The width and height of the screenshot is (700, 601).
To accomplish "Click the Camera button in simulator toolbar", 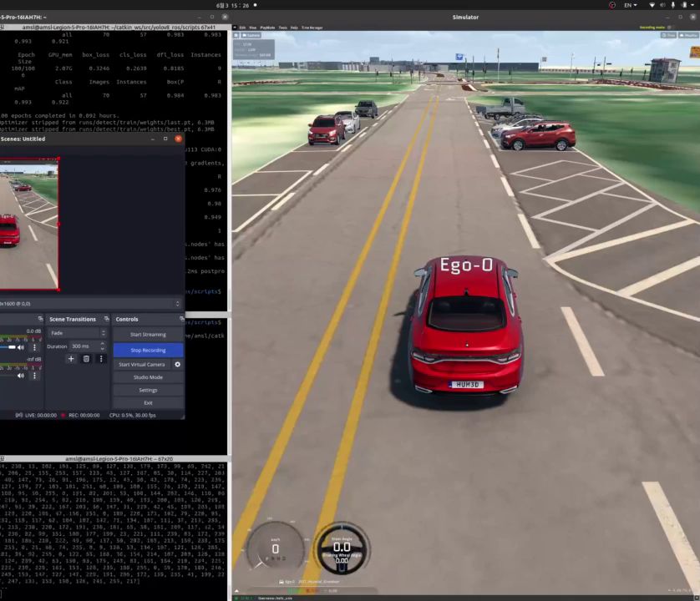I will click(250, 35).
